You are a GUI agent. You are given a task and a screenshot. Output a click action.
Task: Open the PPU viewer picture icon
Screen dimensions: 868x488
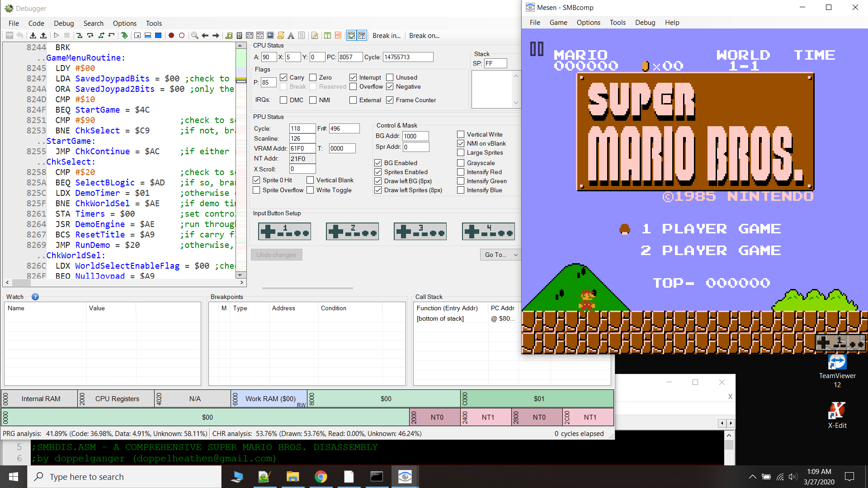[x=270, y=35]
